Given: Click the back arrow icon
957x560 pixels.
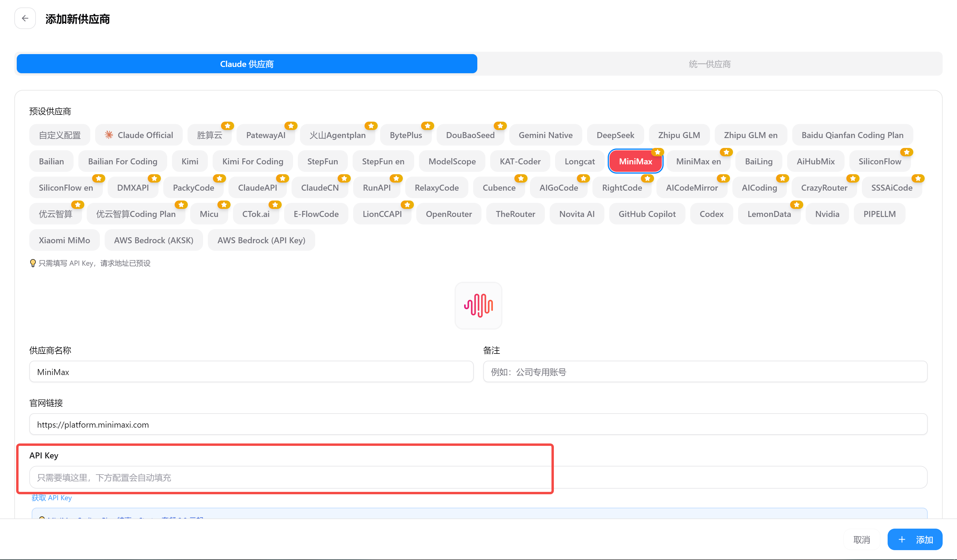Looking at the screenshot, I should coord(25,18).
